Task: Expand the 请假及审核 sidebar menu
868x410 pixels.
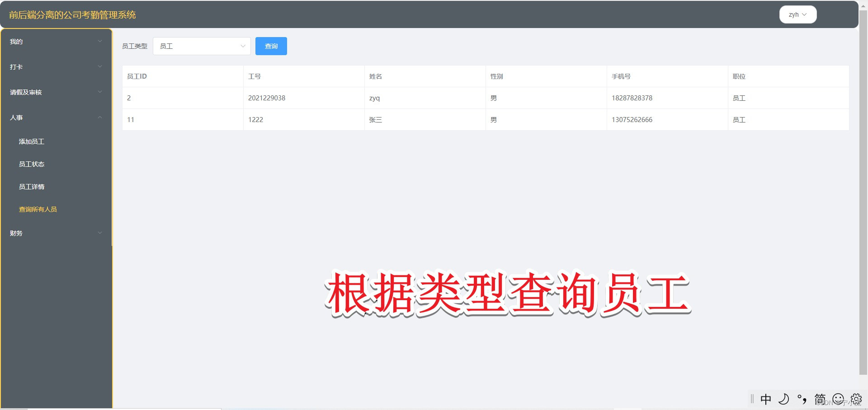Action: [x=56, y=92]
